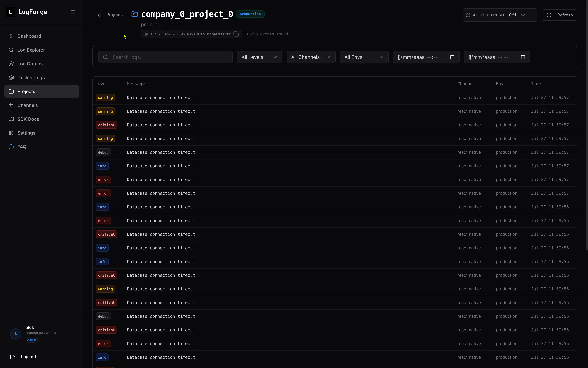
Task: Click the Env column header
Action: (x=500, y=84)
